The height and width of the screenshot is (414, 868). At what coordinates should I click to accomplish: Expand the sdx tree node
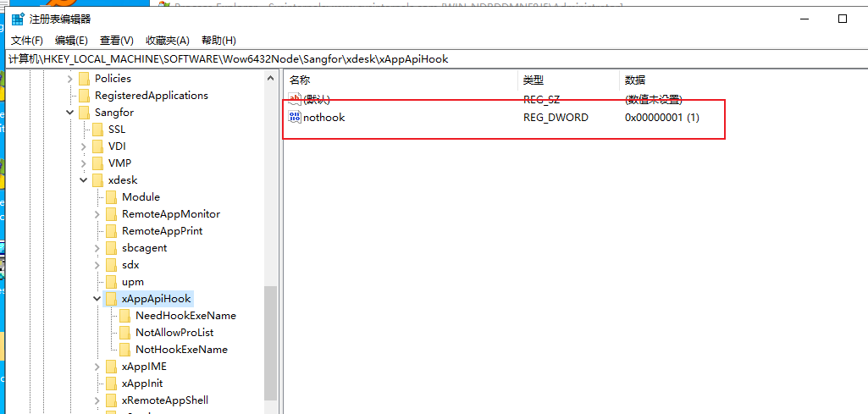97,264
